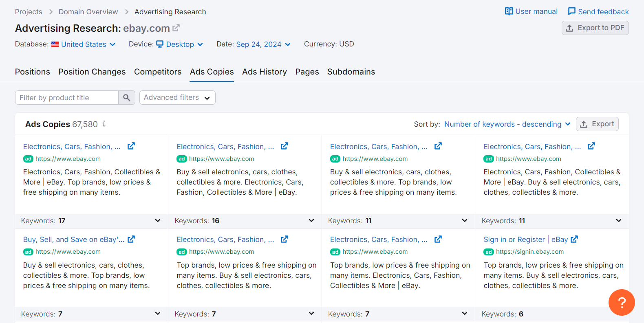The height and width of the screenshot is (323, 644).
Task: Expand the 'Keywords: 17' row
Action: (92, 221)
